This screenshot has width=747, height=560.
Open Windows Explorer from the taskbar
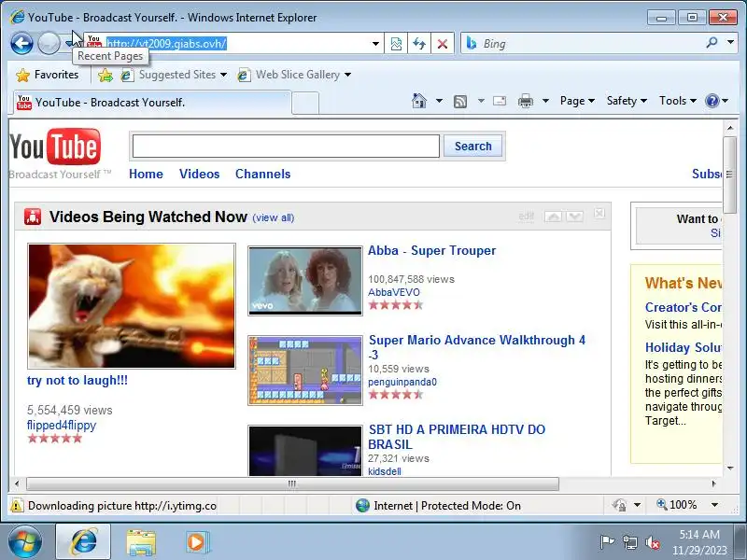pos(141,542)
